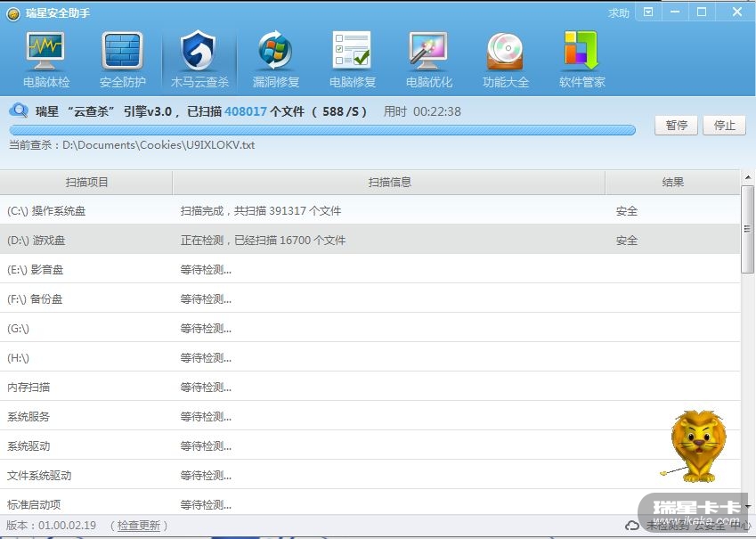The height and width of the screenshot is (539, 756).
Task: Click the version text 01.00.02.19
Action: 67,525
